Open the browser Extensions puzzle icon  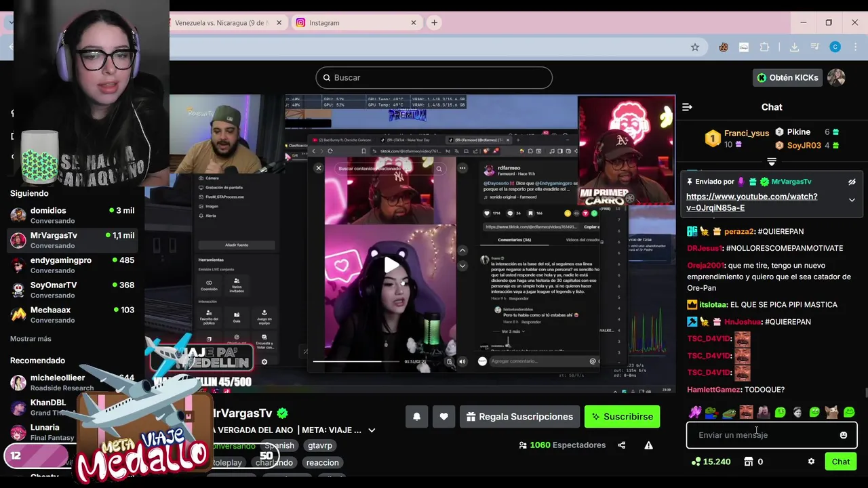click(x=764, y=47)
